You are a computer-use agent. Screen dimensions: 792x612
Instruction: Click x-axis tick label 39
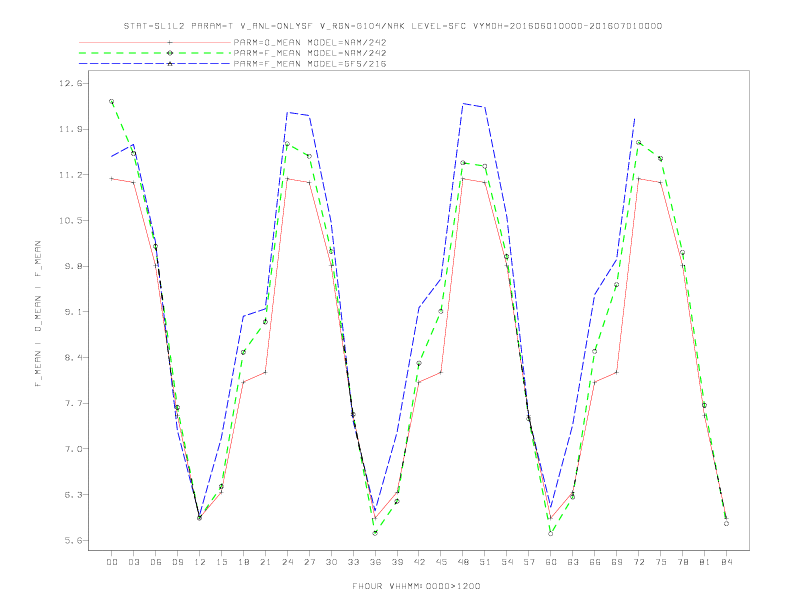pyautogui.click(x=398, y=562)
